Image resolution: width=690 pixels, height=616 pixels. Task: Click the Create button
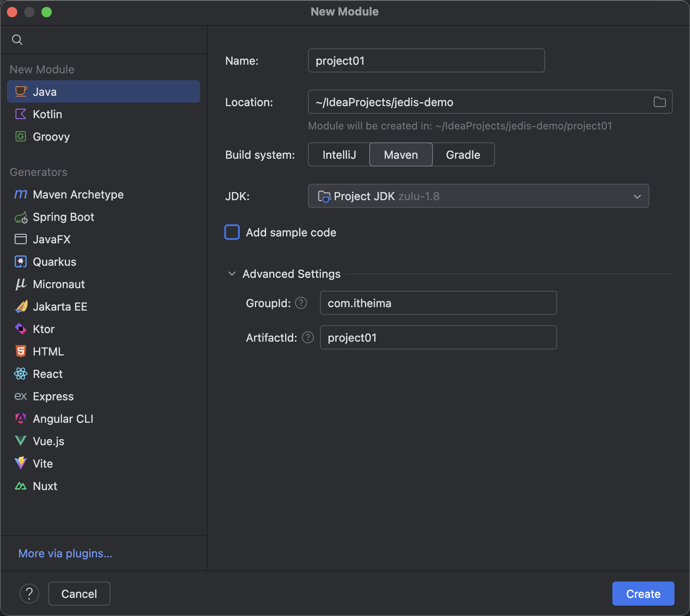point(643,594)
